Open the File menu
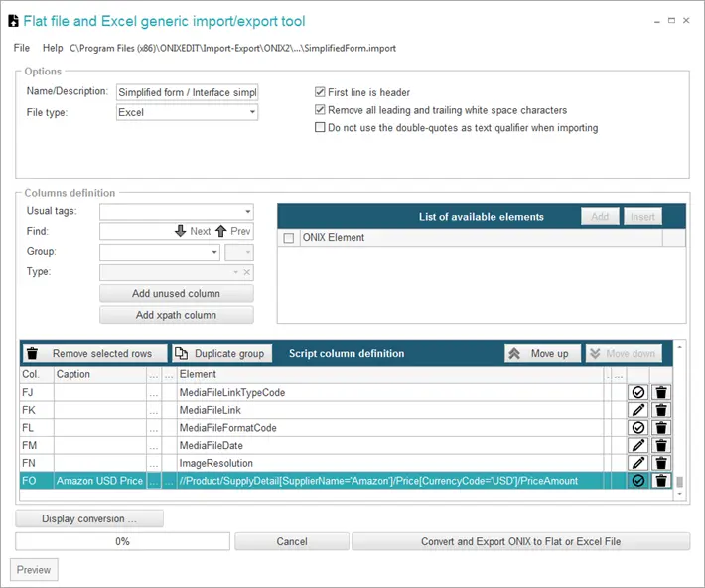This screenshot has width=705, height=588. 22,48
